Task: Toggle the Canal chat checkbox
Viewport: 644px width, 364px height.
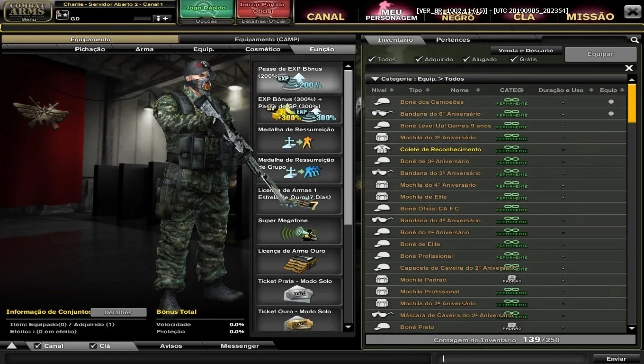Action: pos(38,346)
